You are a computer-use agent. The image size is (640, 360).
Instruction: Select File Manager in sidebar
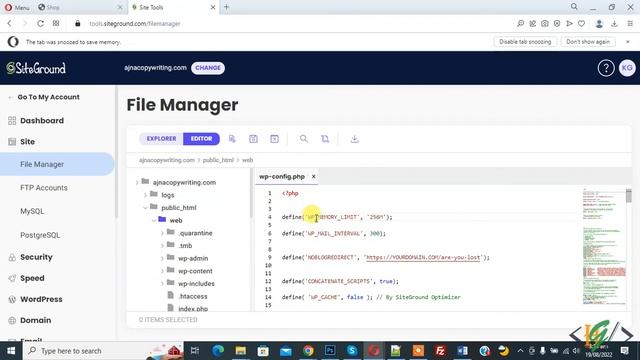[57, 164]
